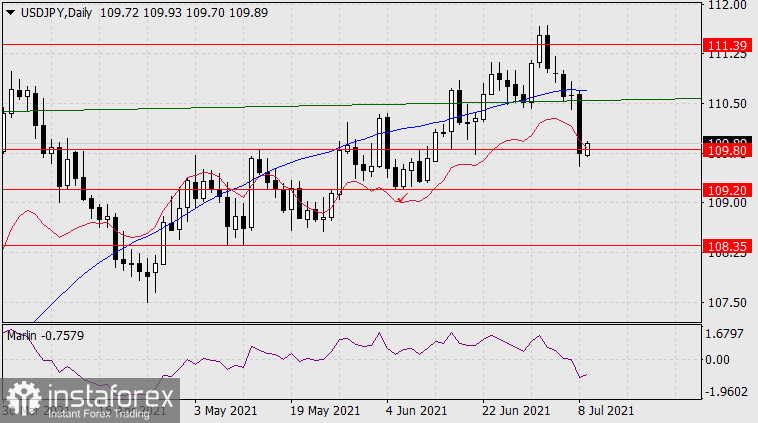Click the 112.00 value on price axis
The width and height of the screenshot is (758, 423).
point(727,6)
